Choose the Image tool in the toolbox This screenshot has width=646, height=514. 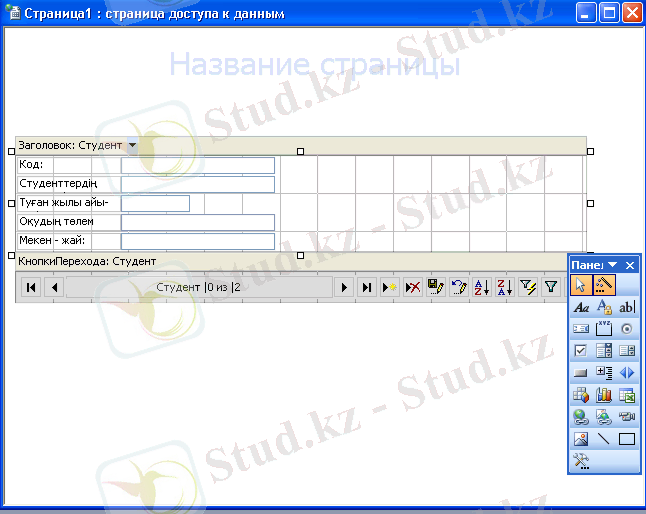pos(581,439)
